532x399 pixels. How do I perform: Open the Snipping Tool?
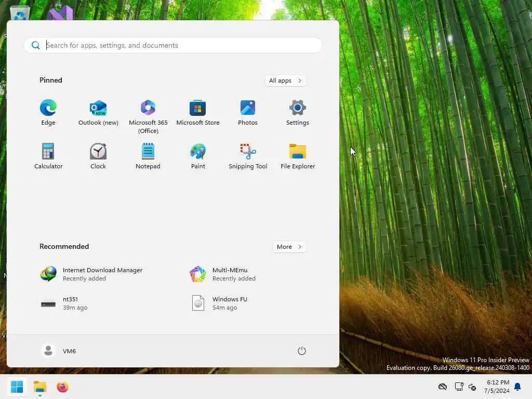(x=248, y=156)
